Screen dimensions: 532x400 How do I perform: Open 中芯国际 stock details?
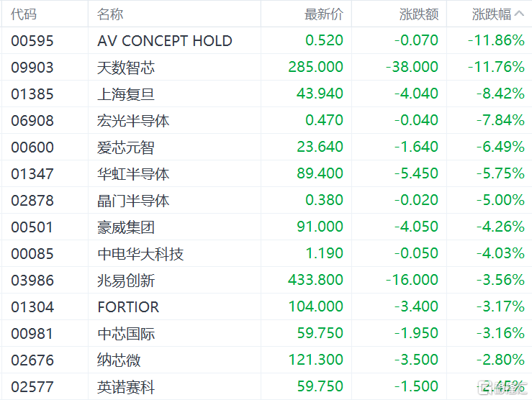coord(126,334)
